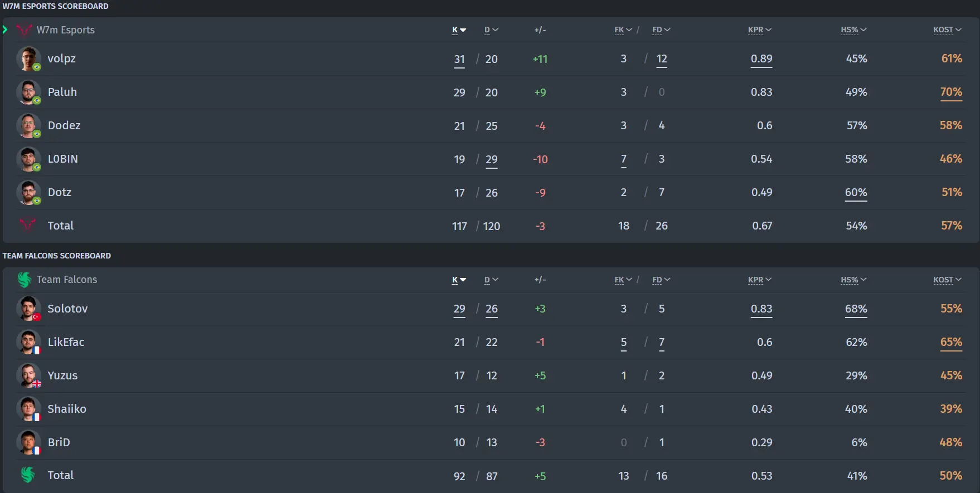
Task: Open Shaiiko player name link
Action: tap(67, 409)
